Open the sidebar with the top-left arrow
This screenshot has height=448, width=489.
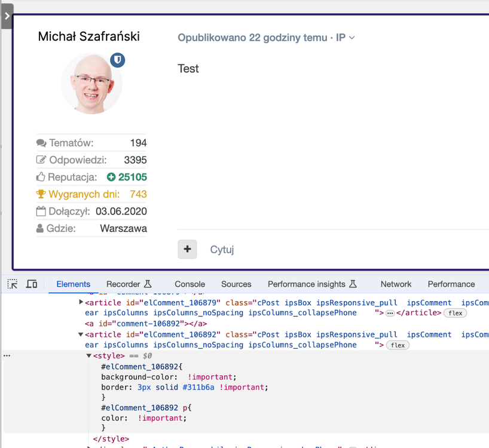7,16
